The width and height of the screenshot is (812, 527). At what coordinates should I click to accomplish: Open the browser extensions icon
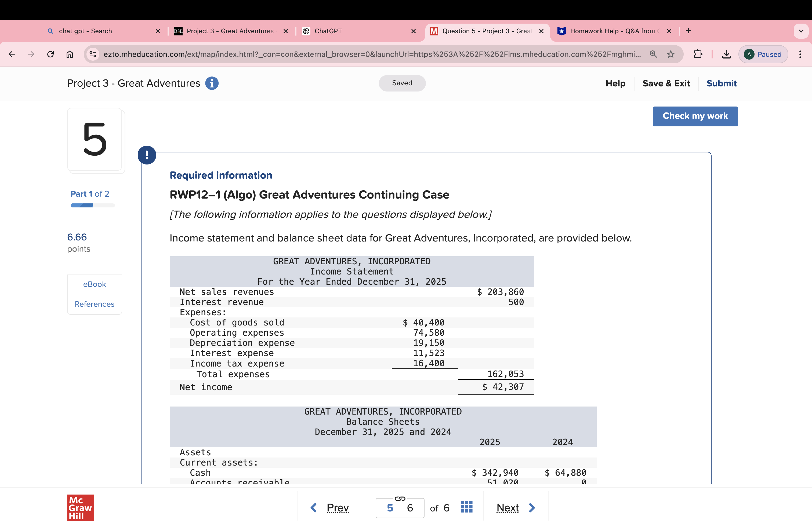coord(698,54)
